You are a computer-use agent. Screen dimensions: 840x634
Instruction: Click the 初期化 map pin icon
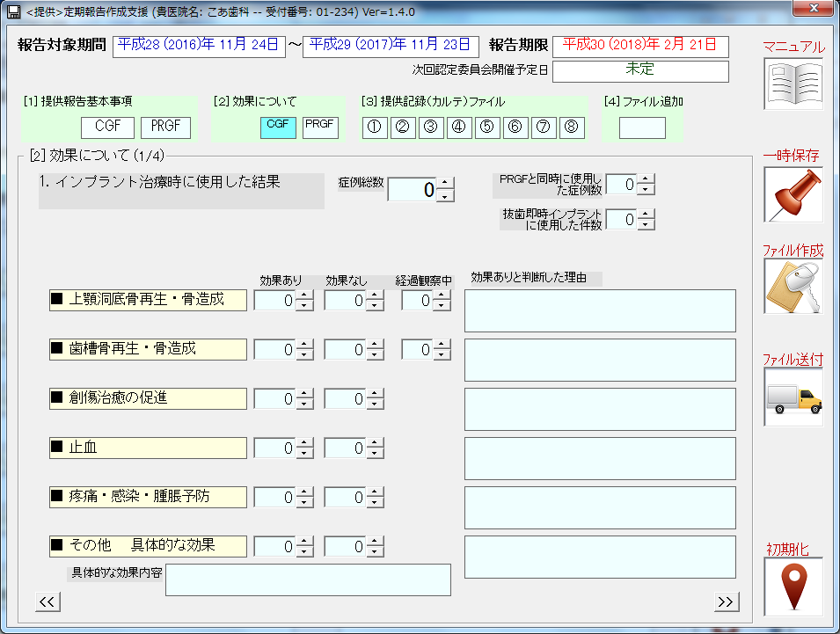click(793, 586)
